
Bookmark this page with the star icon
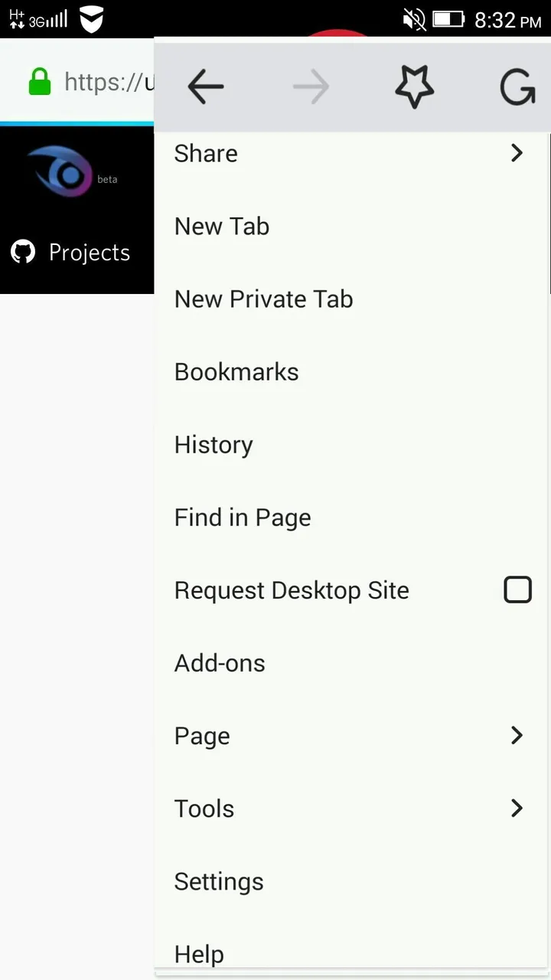click(414, 87)
